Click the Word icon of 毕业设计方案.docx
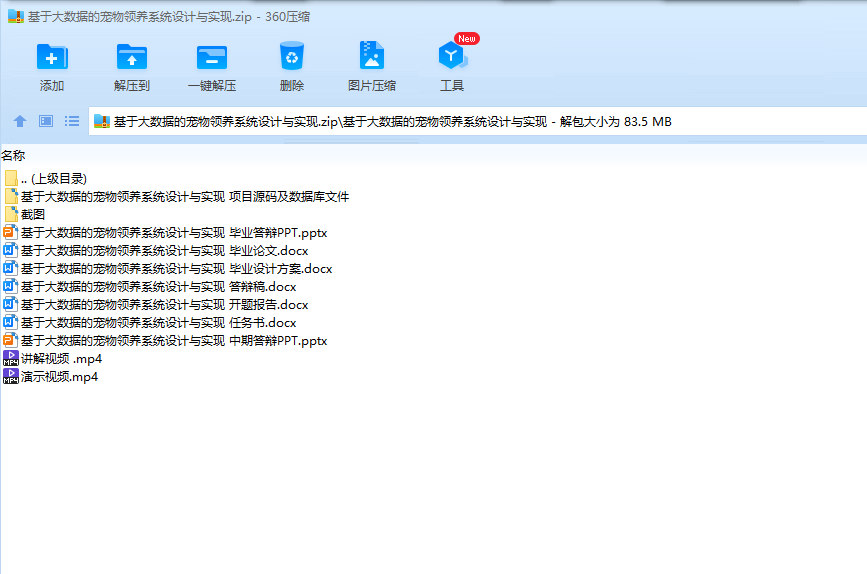The image size is (867, 574). point(11,268)
